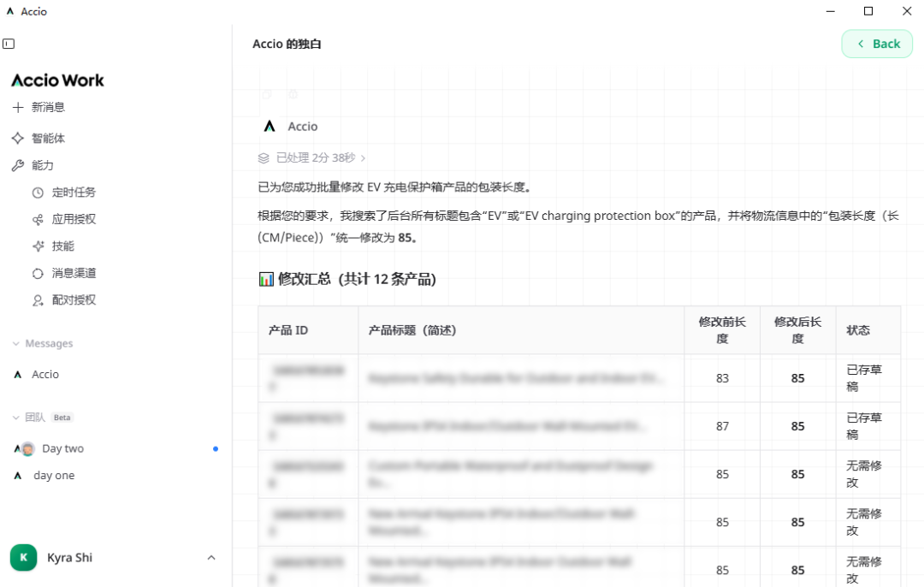Open 消息渠道 via its circle icon
Screen dimensions: 924x587
tap(36, 273)
